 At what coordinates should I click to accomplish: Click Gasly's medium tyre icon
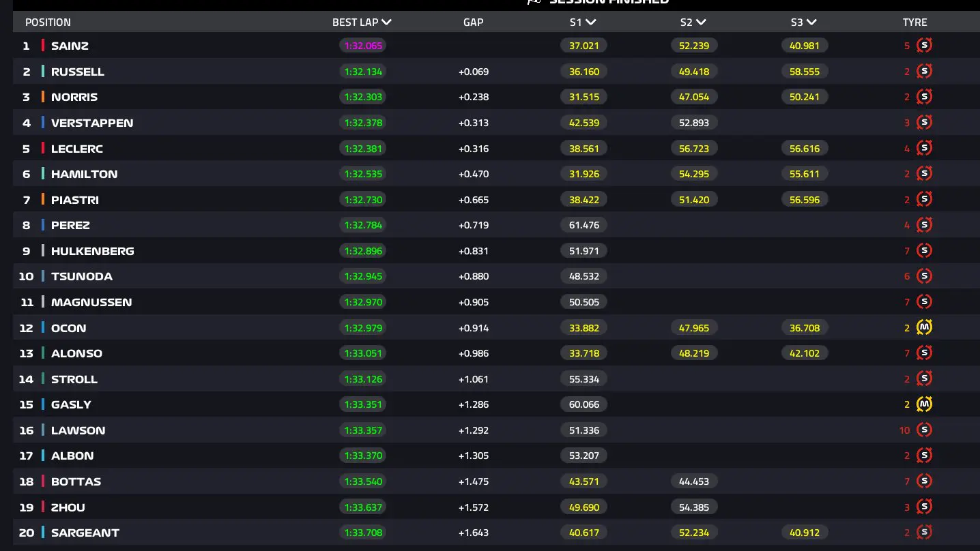[924, 404]
